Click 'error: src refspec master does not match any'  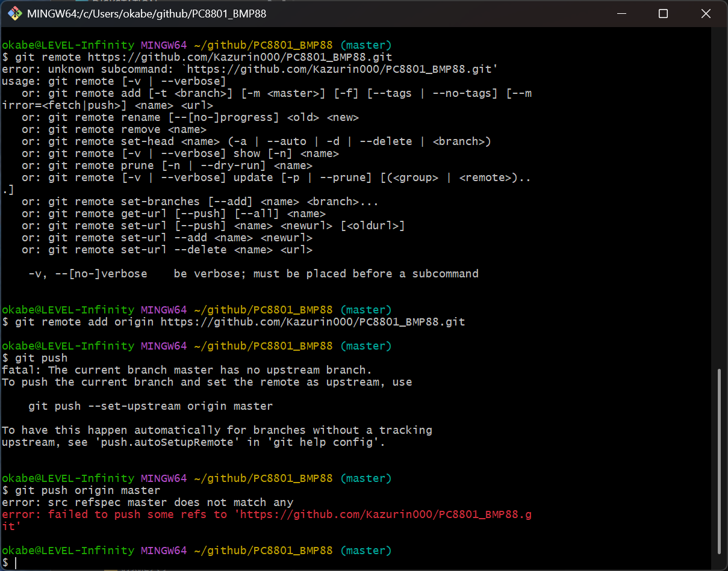coord(148,502)
